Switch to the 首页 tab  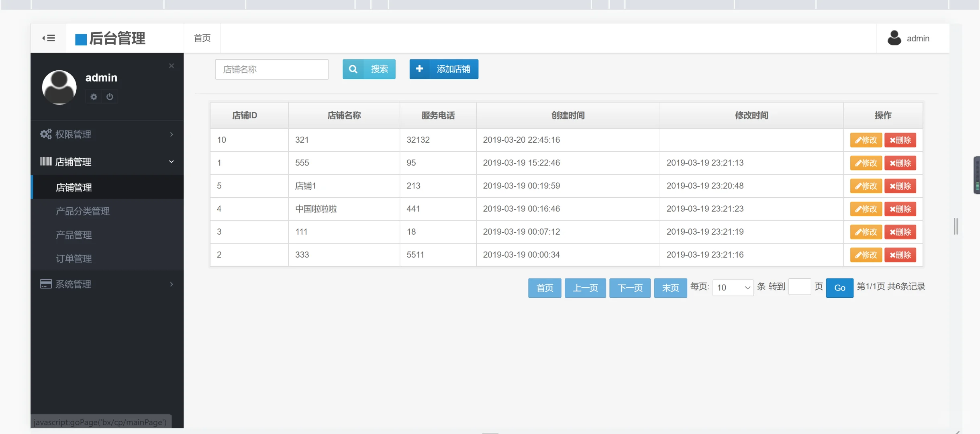pyautogui.click(x=202, y=38)
